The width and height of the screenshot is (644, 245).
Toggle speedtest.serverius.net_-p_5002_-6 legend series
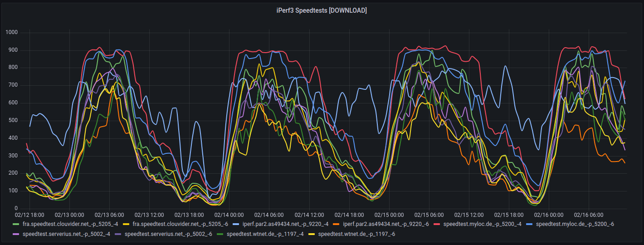coord(168,234)
